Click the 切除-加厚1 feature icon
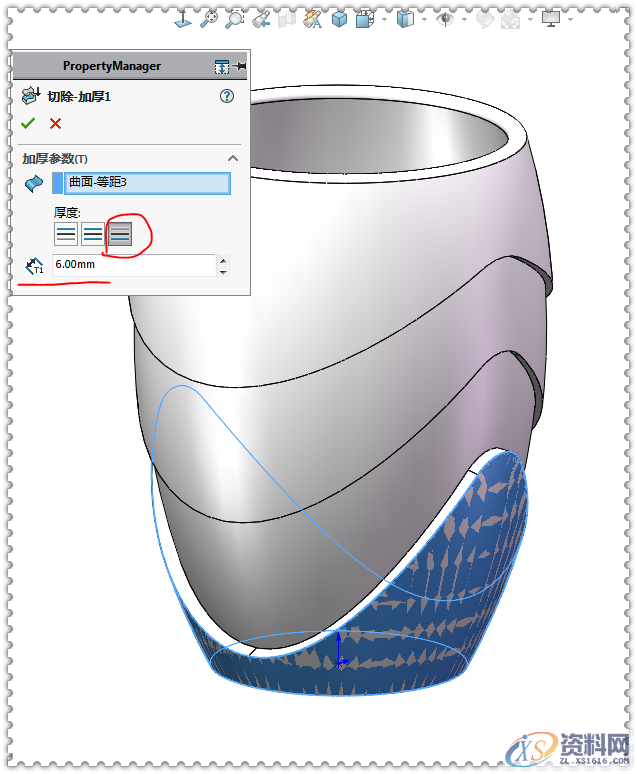The width and height of the screenshot is (637, 774). [31, 96]
